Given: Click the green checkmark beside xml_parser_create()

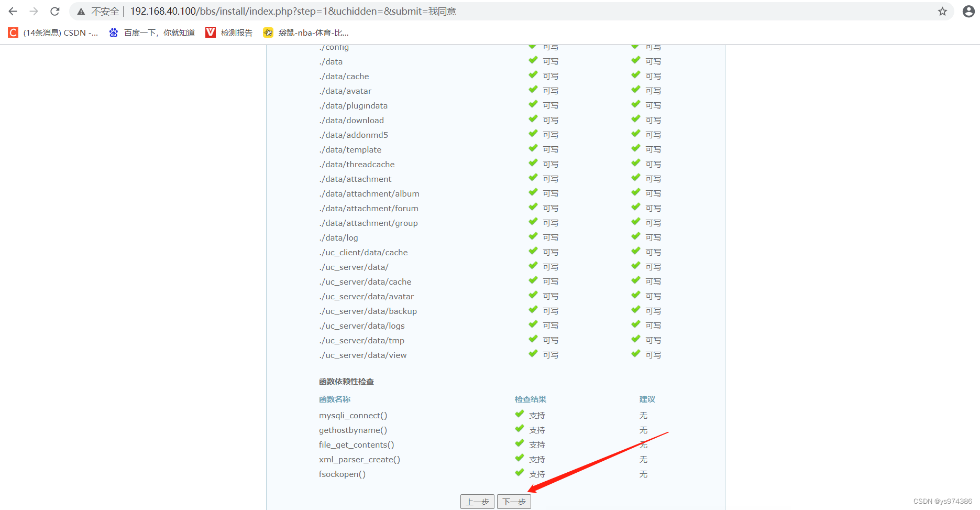Looking at the screenshot, I should point(520,458).
